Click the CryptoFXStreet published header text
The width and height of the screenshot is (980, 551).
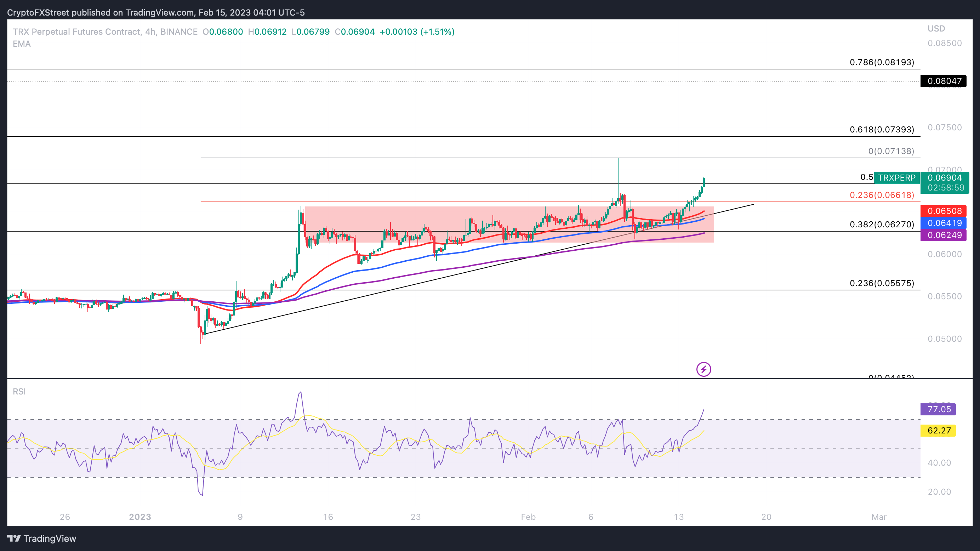coord(156,12)
